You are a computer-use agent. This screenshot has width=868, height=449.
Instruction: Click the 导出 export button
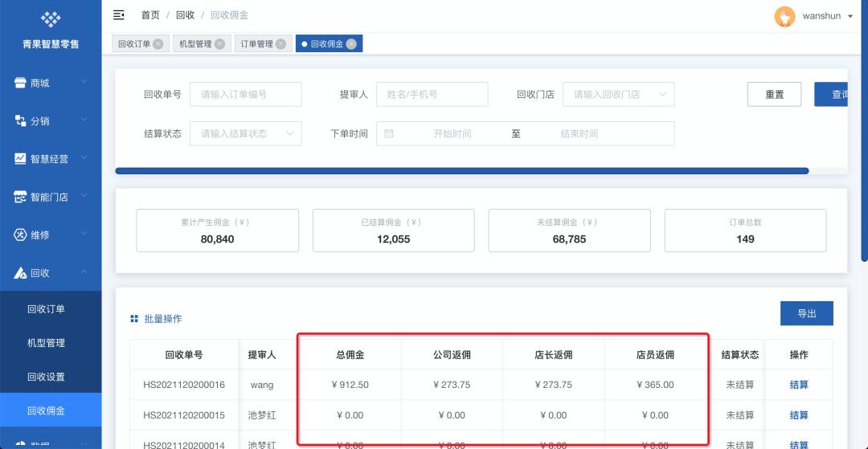coord(807,313)
